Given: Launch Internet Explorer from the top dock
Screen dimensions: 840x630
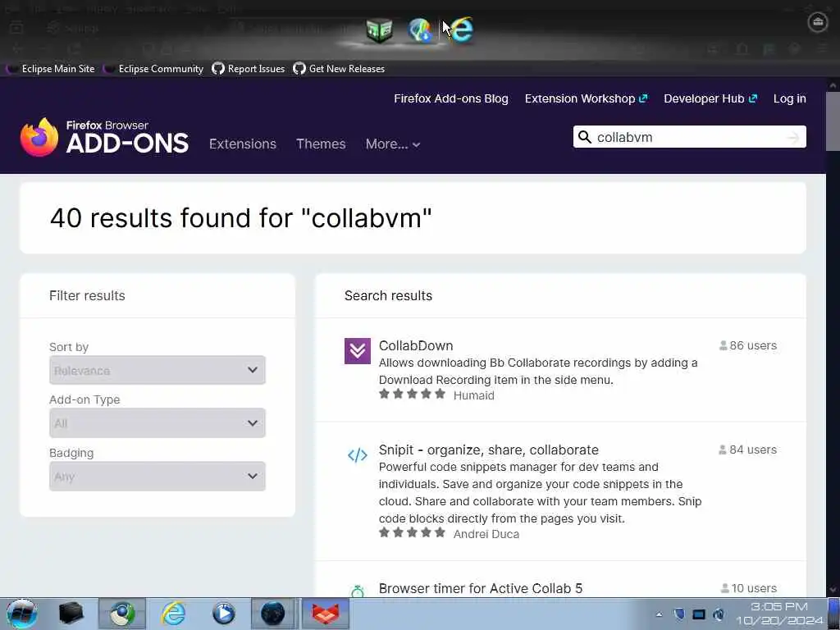Looking at the screenshot, I should [x=461, y=30].
